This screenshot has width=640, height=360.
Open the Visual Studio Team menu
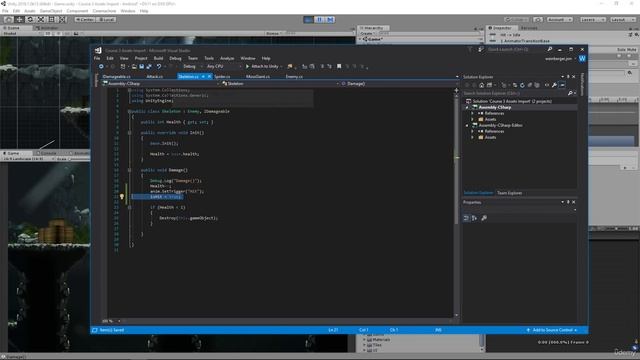(x=193, y=58)
